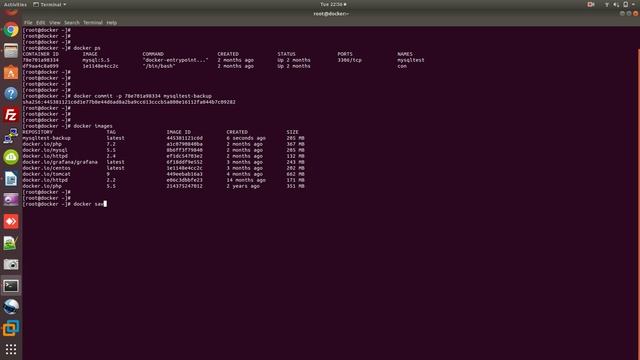
Task: Click docker.io/php with tag 7.2
Action: click(42, 144)
